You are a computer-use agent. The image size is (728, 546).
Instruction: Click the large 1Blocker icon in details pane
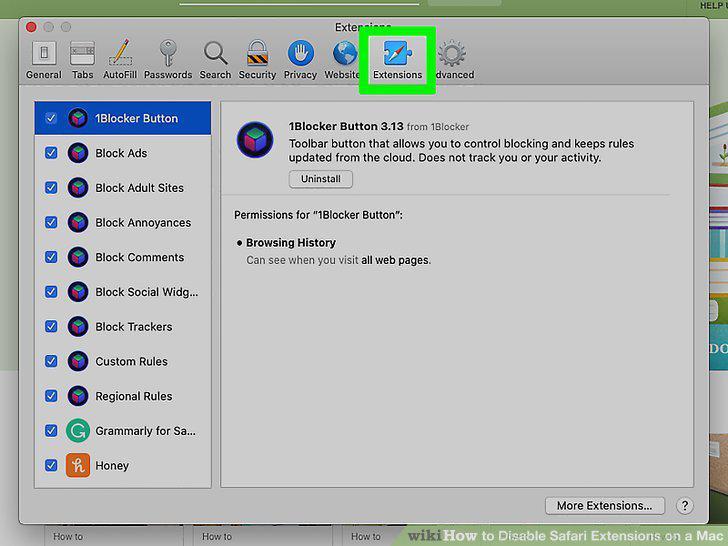point(255,140)
